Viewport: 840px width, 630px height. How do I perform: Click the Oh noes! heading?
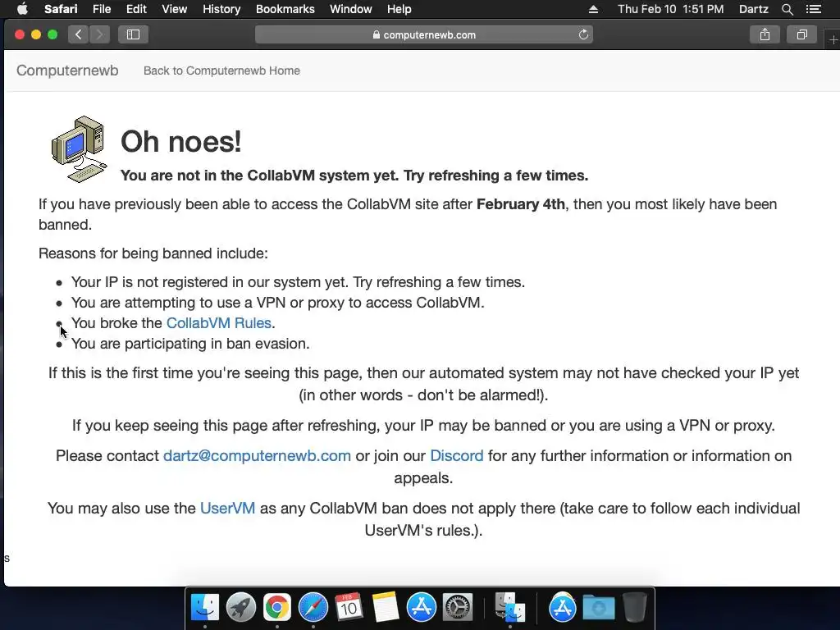(x=181, y=141)
